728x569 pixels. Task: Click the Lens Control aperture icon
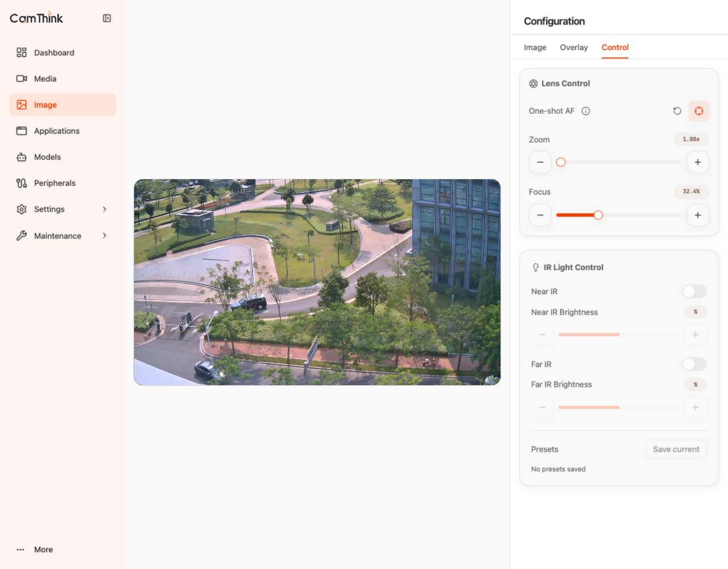click(533, 84)
